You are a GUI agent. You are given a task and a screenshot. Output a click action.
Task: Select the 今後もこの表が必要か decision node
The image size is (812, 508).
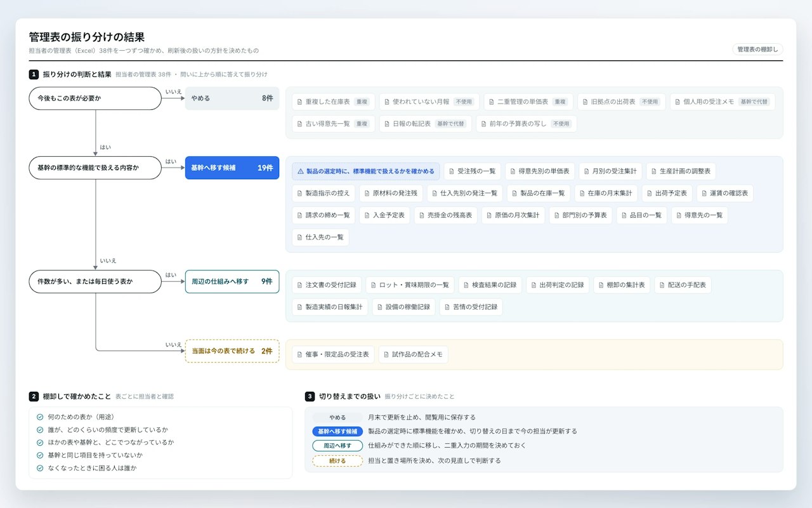[x=95, y=98]
